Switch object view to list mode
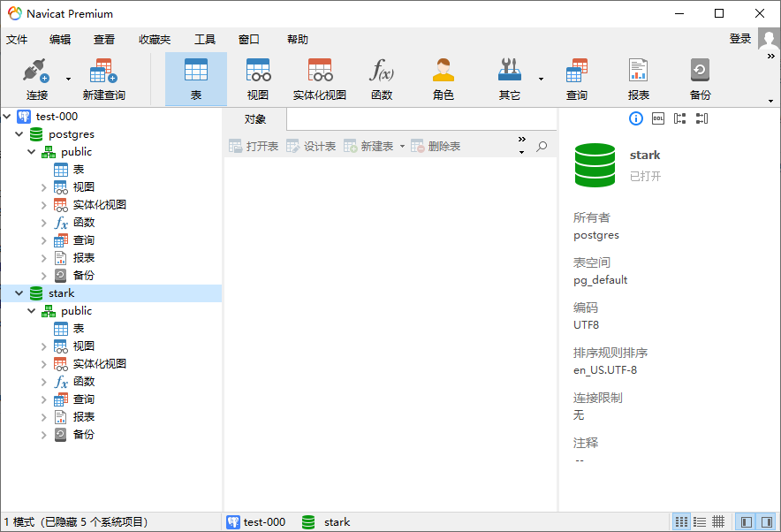Screen dimensions: 781x532 (x=701, y=521)
